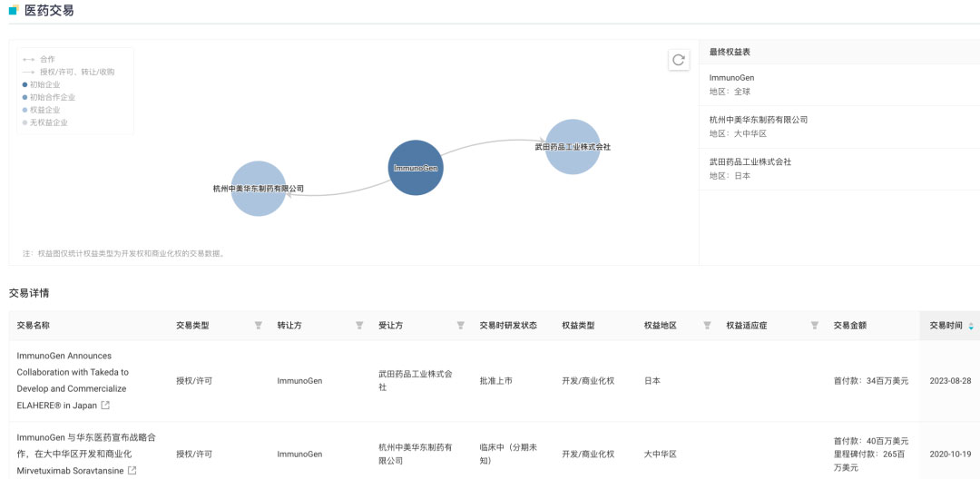Select the 武田药品工业株式会社 graph node
Viewport: 980px width, 479px height.
pos(573,147)
